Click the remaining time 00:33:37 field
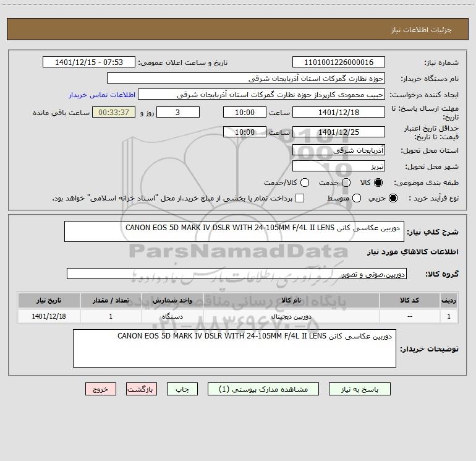Viewport: 476px width, 461px height. 114,112
